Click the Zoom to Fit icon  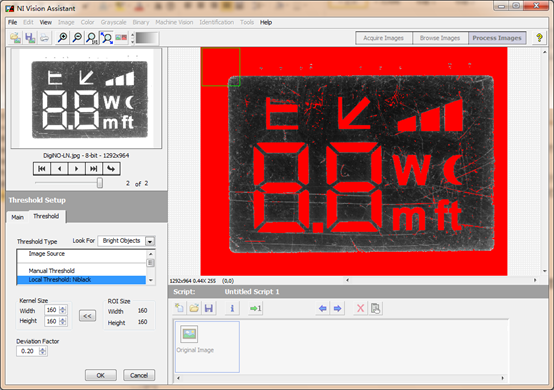coord(107,38)
